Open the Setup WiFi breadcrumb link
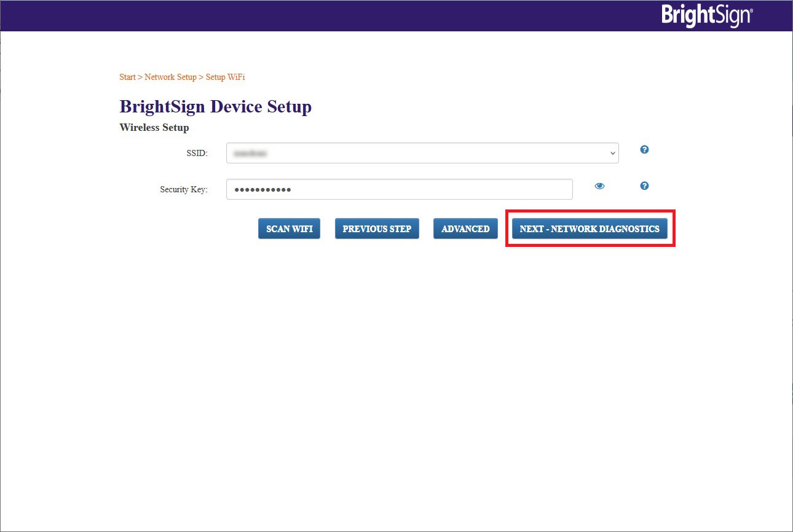Image resolution: width=793 pixels, height=532 pixels. [225, 77]
